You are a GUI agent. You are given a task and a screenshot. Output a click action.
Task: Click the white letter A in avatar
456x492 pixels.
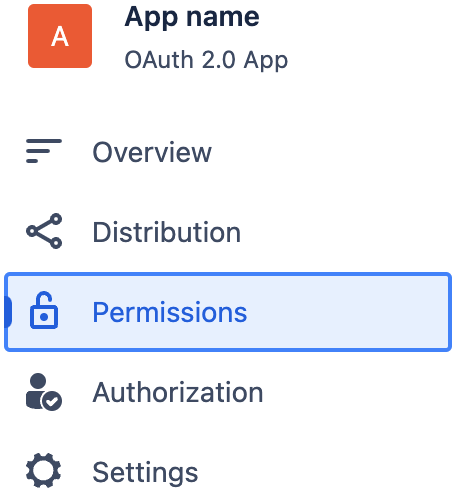tap(60, 36)
